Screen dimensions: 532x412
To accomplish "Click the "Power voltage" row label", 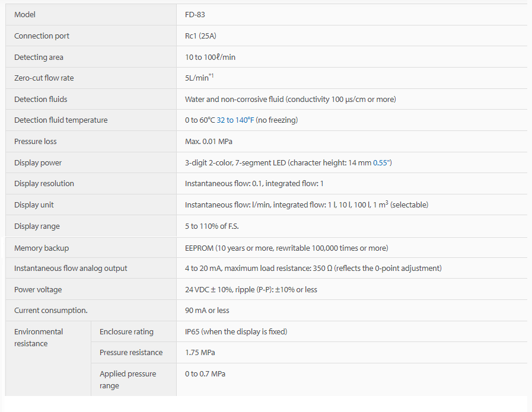I will click(38, 290).
